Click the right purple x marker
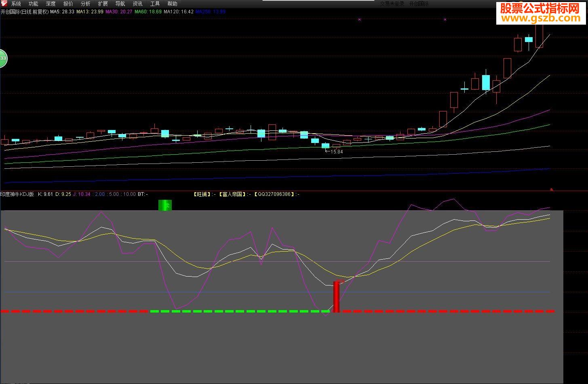The image size is (588, 384). (445, 19)
